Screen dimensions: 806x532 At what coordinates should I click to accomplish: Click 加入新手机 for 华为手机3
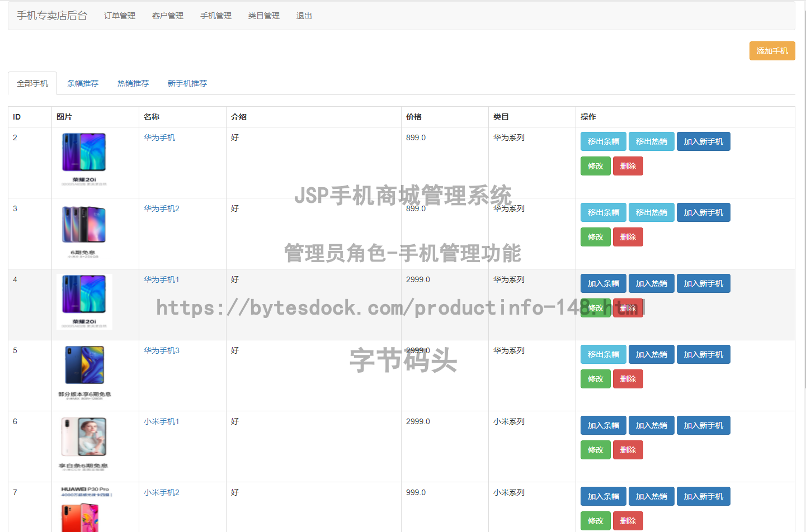pos(704,354)
